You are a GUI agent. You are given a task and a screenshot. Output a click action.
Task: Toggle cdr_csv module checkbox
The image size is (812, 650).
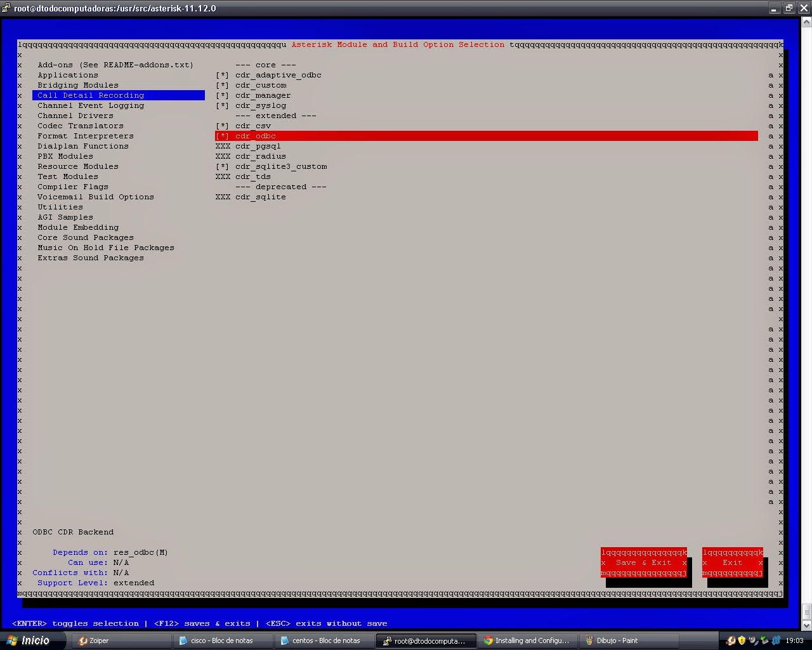(x=222, y=126)
